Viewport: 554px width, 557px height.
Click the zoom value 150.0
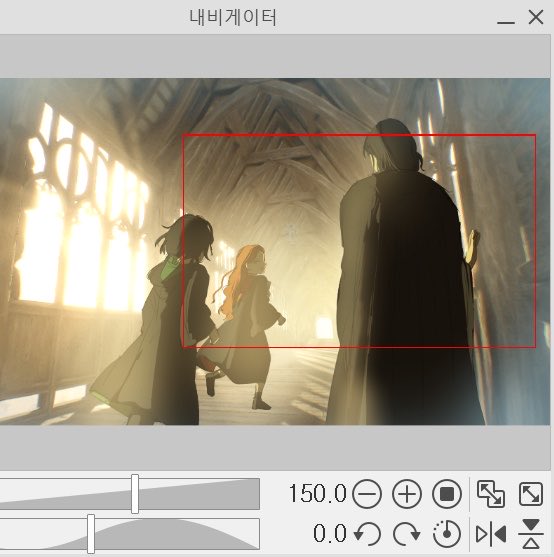click(317, 494)
